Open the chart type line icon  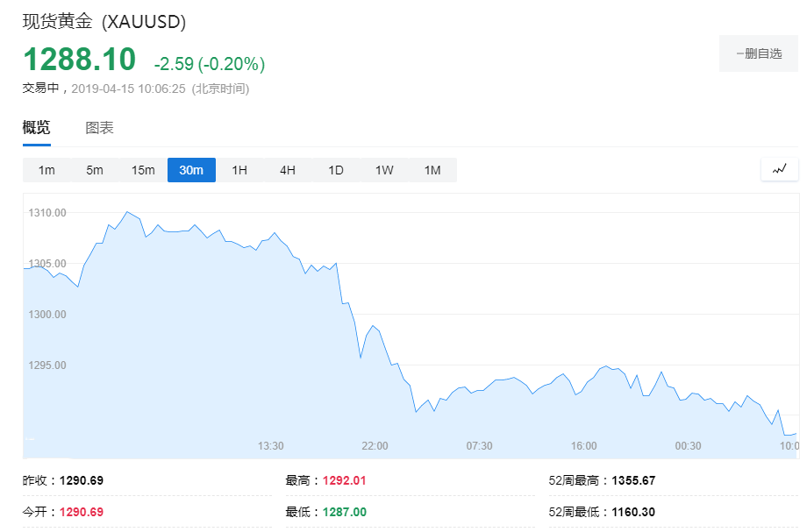pyautogui.click(x=779, y=170)
